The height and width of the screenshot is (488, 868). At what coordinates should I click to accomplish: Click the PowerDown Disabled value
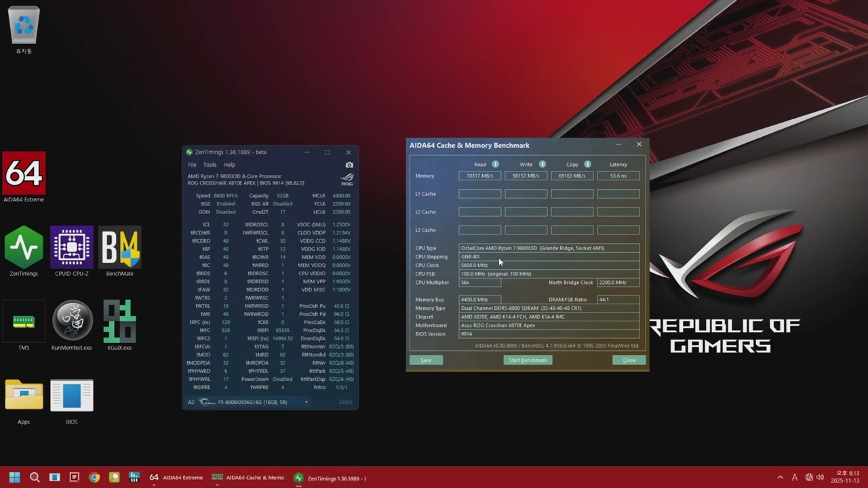(x=282, y=379)
